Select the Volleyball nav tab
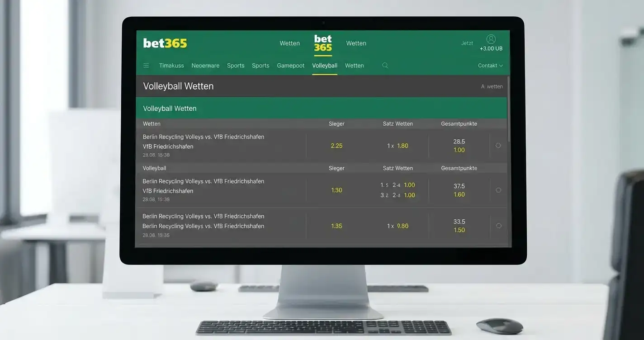Screen dimensions: 644x340 325,66
